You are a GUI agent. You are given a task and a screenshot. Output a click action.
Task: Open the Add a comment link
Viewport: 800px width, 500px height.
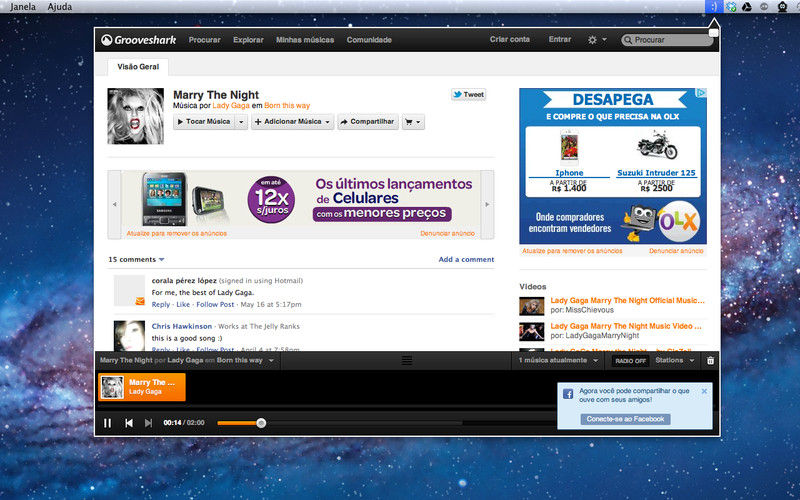tap(466, 259)
